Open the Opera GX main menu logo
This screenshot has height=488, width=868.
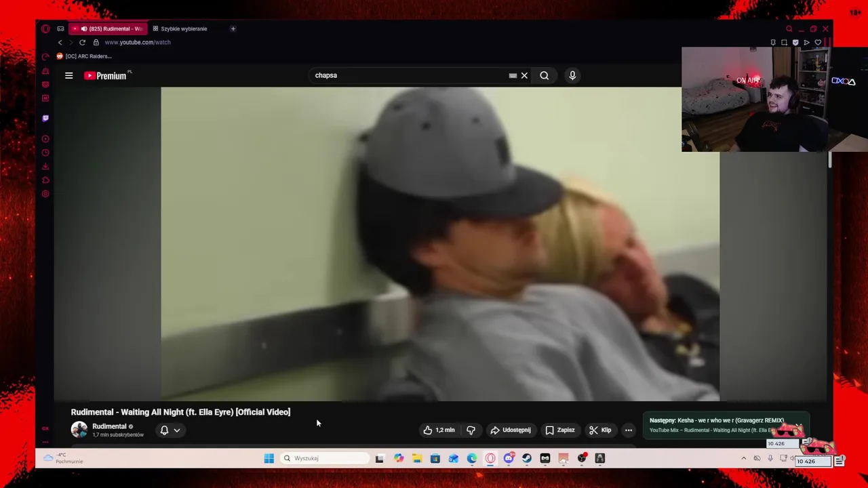[45, 28]
